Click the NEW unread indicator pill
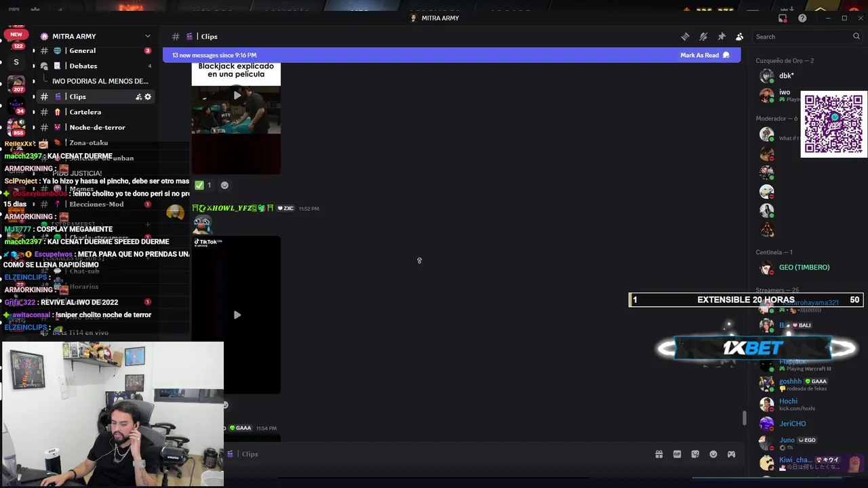The width and height of the screenshot is (868, 488). 16,34
